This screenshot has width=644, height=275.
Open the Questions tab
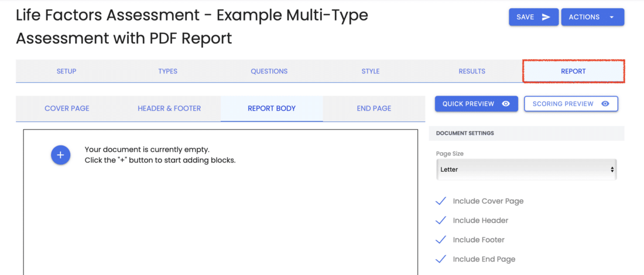[269, 71]
